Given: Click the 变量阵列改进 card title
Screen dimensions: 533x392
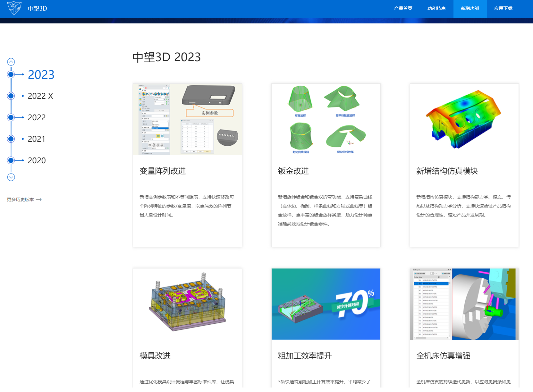Looking at the screenshot, I should click(x=163, y=171).
